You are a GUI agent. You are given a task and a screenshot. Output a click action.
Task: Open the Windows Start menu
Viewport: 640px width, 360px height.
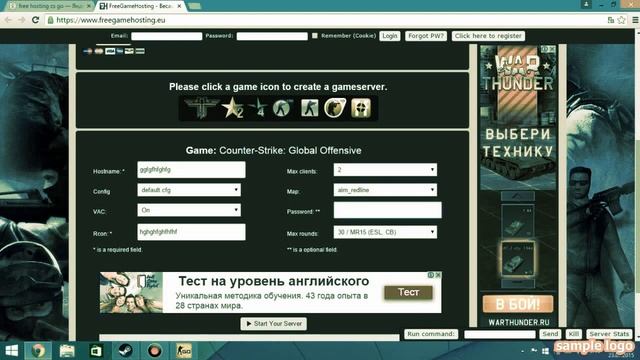12,351
